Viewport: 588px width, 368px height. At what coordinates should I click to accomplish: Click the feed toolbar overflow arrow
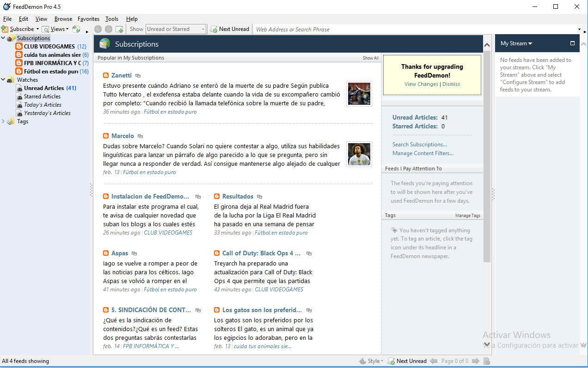[x=87, y=31]
